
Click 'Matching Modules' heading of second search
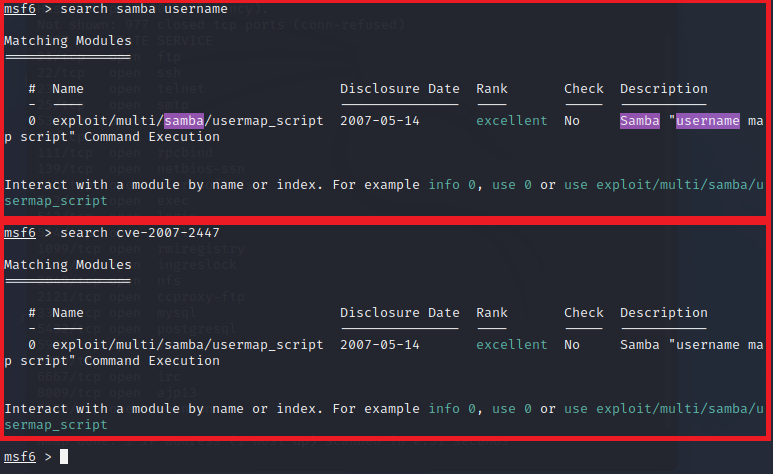click(68, 265)
